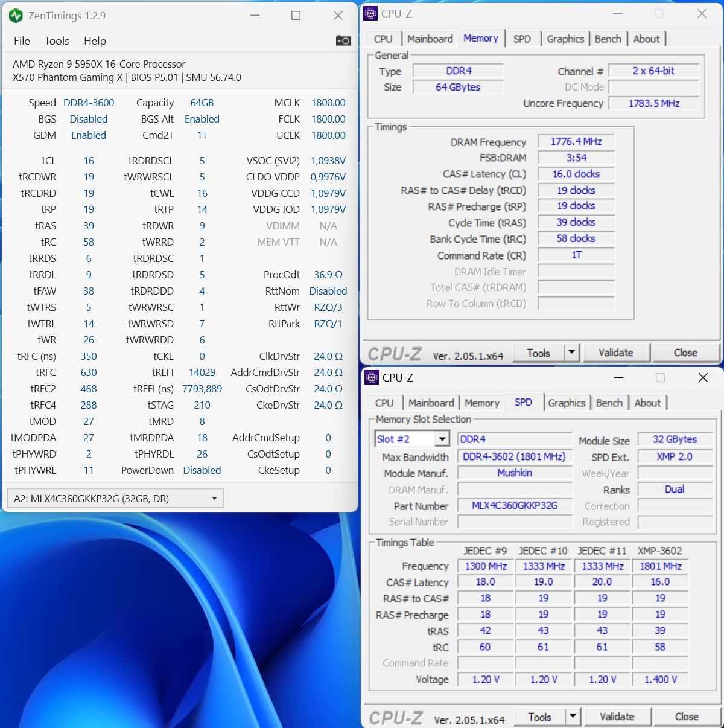The width and height of the screenshot is (724, 728).
Task: Open the Help menu in ZenTimings
Action: pyautogui.click(x=95, y=40)
